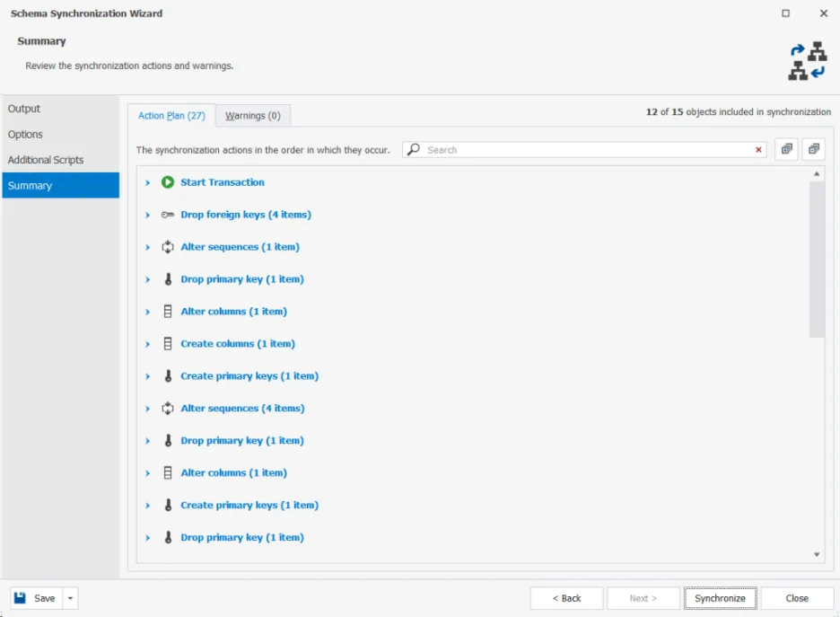
Task: Click the Collapse All action groups icon
Action: [x=814, y=149]
